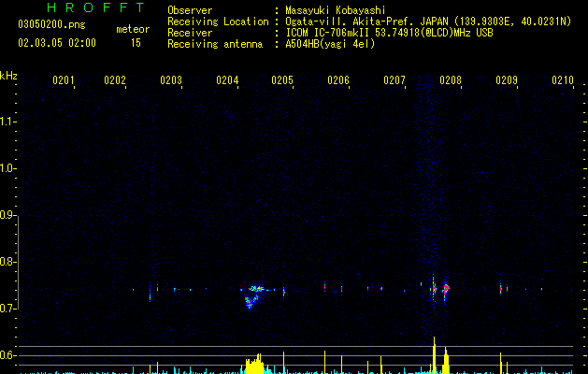
Task: Click time marker 0206
Action: (x=338, y=79)
